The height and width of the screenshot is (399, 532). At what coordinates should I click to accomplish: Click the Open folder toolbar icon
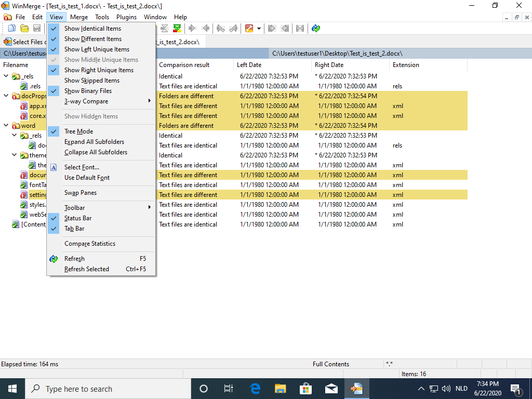pos(24,29)
